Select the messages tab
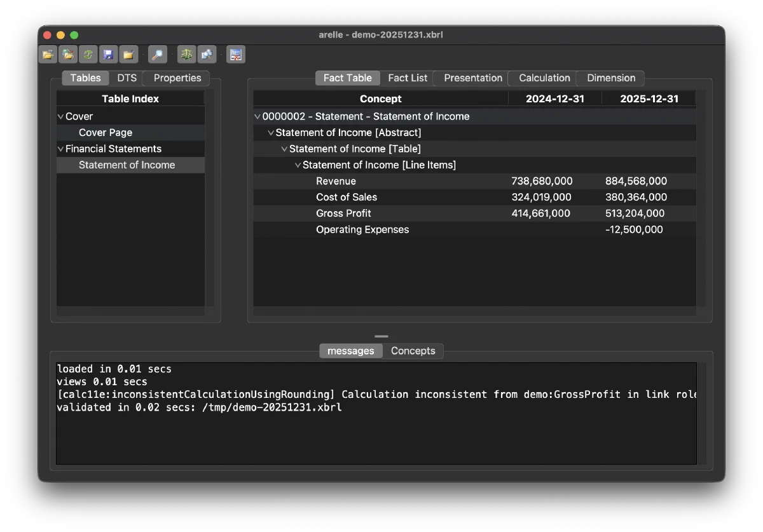 point(351,351)
